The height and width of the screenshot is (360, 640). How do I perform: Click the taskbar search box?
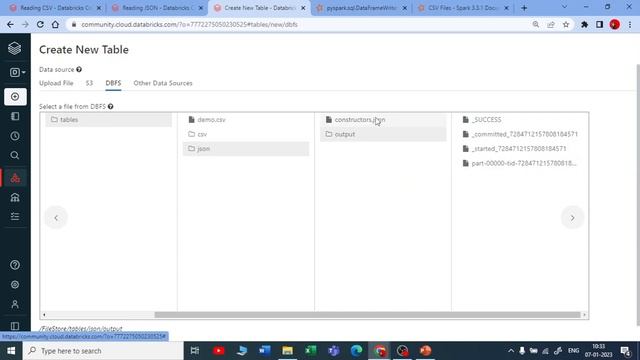103,351
